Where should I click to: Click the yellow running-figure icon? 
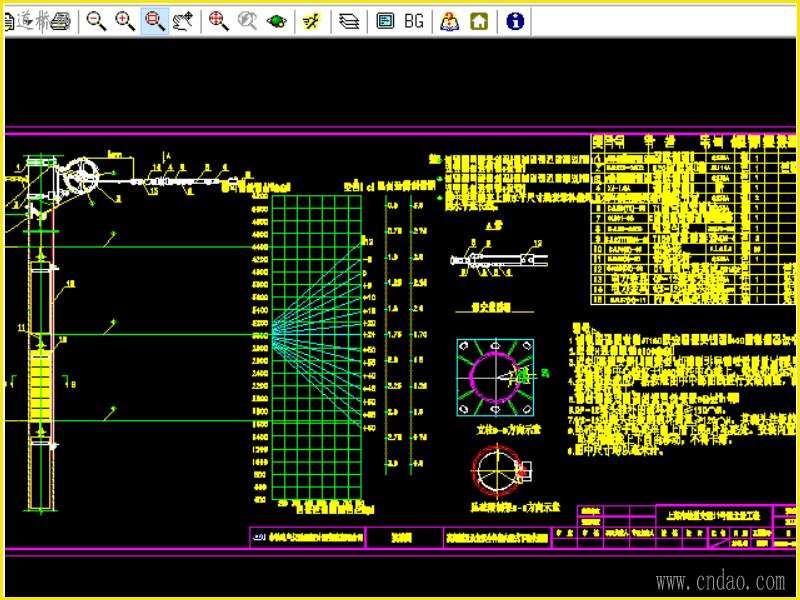tap(312, 21)
